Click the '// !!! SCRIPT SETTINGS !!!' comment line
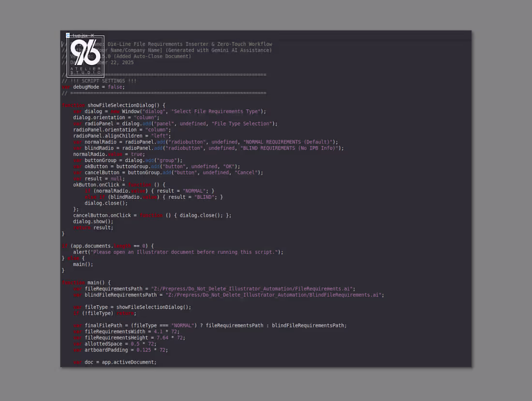 [x=99, y=81]
